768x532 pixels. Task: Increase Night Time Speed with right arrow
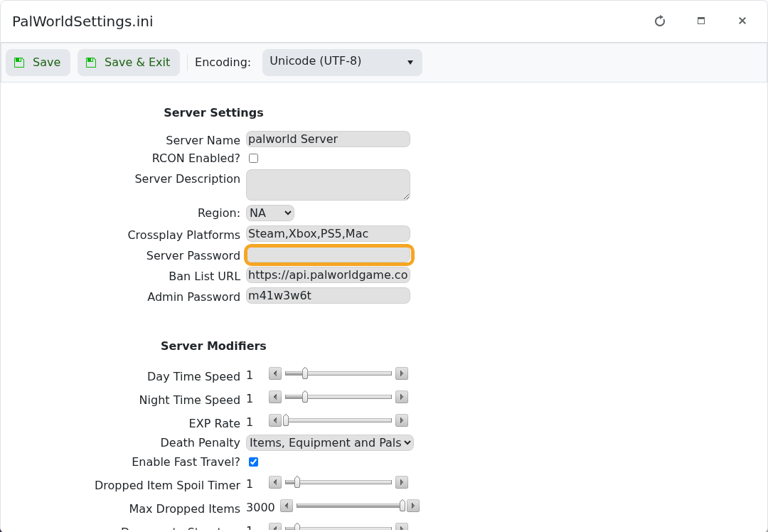402,398
